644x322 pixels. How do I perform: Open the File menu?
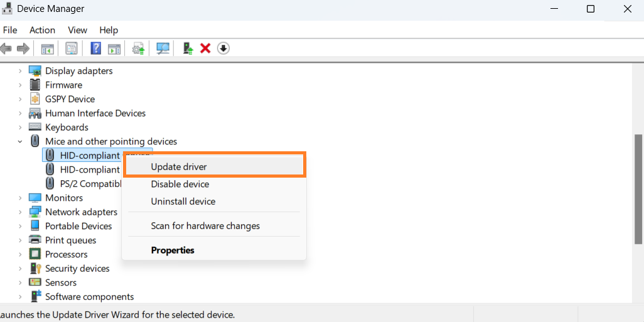(10, 30)
